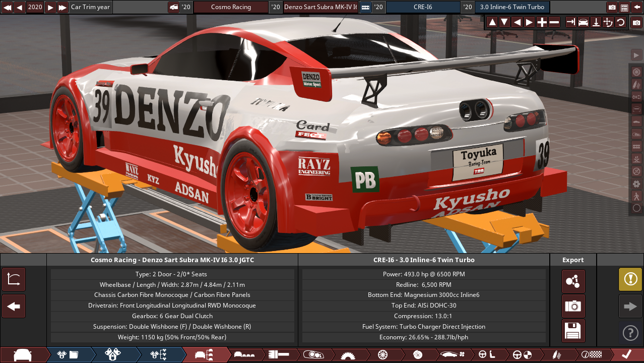Image resolution: width=644 pixels, height=363 pixels.
Task: Move camera up with the up triangle
Action: click(492, 22)
